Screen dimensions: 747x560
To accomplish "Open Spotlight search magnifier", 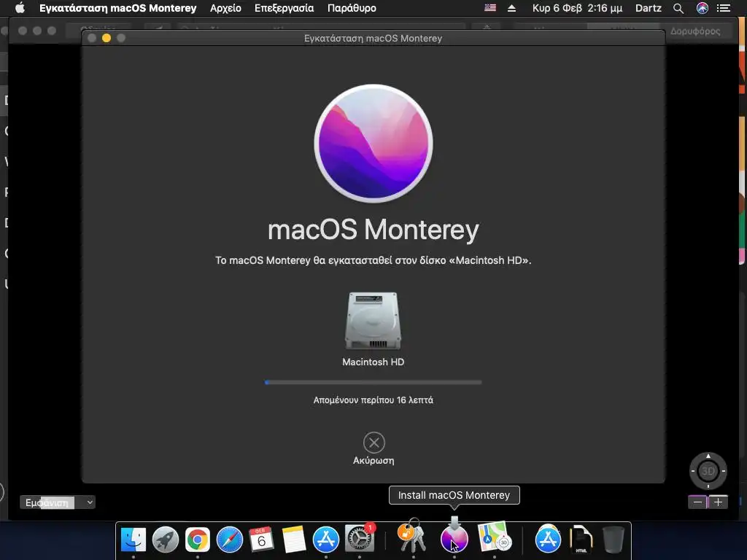I will [x=678, y=8].
